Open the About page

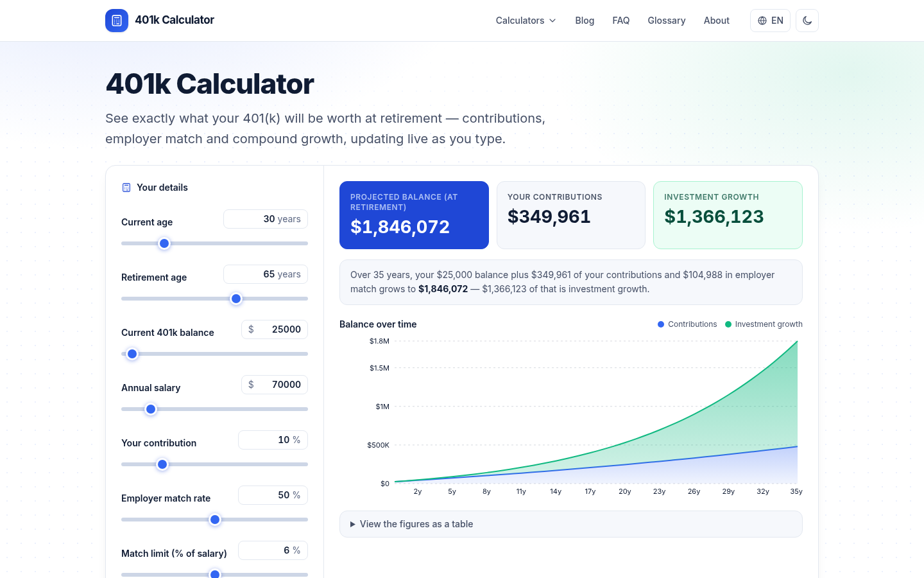click(717, 21)
